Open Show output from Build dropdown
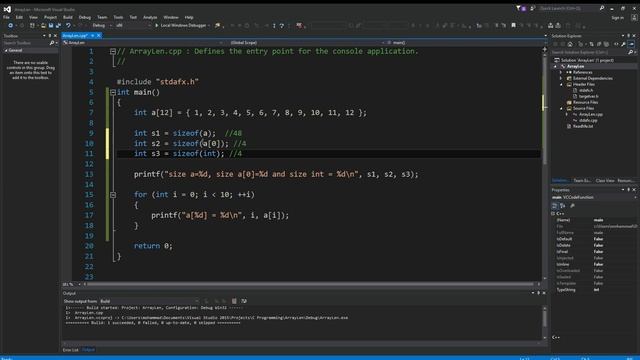Screen dimensions: 640x360 pyautogui.click(x=149, y=301)
